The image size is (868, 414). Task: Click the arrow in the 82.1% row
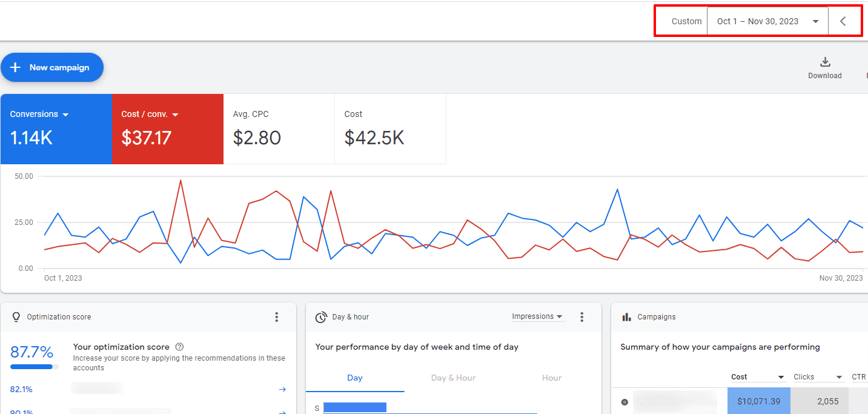(x=282, y=390)
